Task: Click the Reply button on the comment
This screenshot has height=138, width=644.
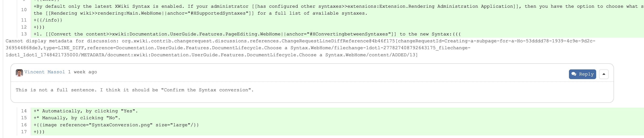Action: 582,74
